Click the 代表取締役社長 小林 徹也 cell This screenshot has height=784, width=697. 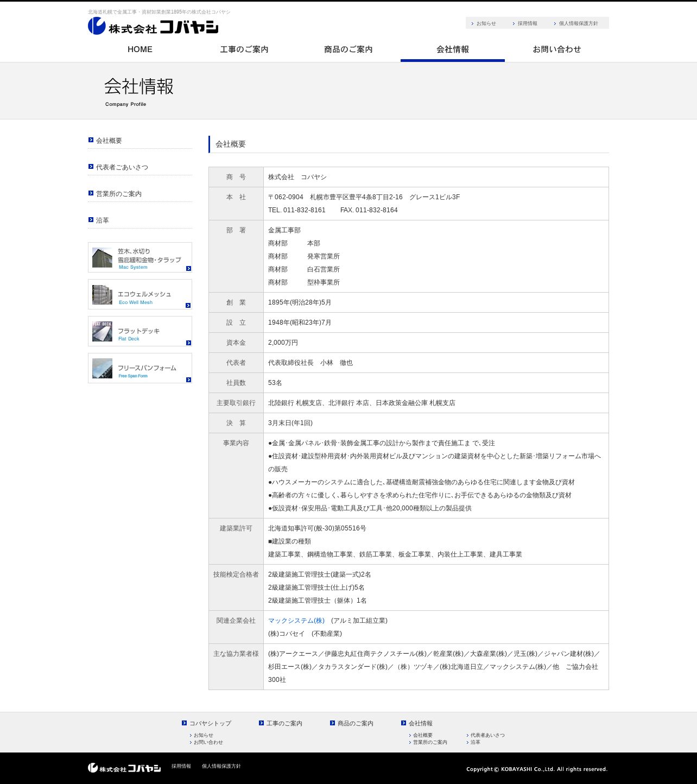(436, 363)
